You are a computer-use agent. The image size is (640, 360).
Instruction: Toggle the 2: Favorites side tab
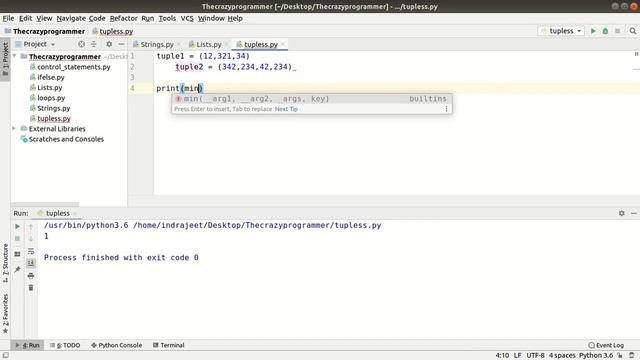[x=5, y=313]
